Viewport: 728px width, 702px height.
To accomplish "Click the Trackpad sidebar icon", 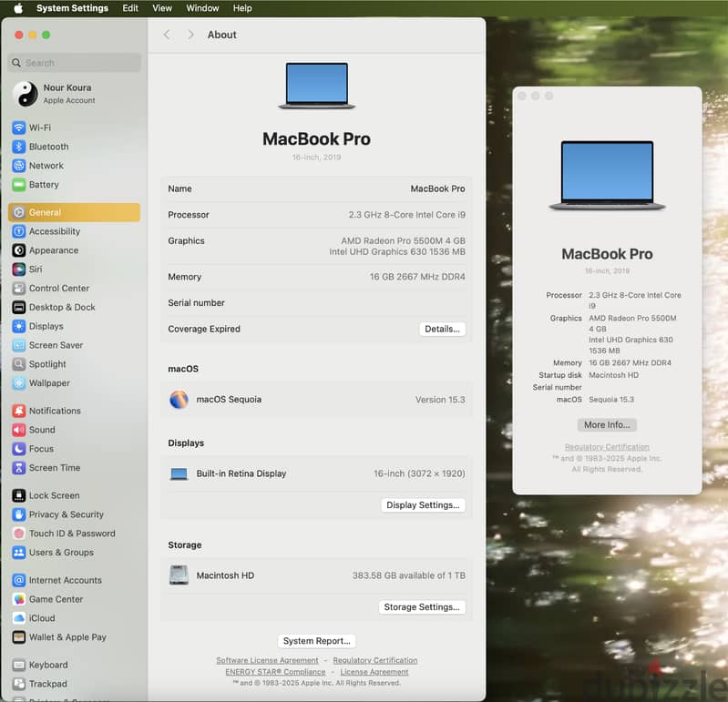I will pyautogui.click(x=18, y=685).
